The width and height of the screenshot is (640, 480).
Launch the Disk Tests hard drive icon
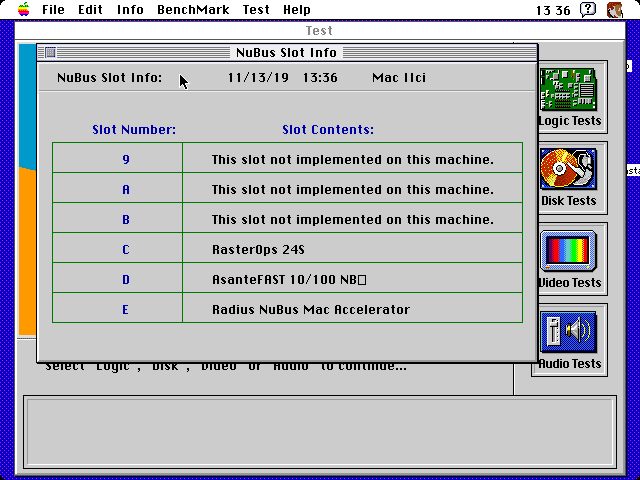569,169
